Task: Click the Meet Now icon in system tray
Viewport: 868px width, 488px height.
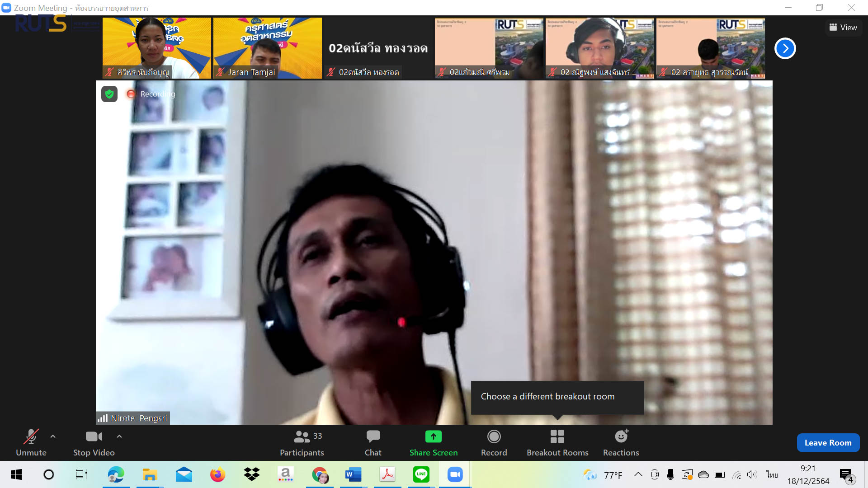Action: click(x=655, y=474)
